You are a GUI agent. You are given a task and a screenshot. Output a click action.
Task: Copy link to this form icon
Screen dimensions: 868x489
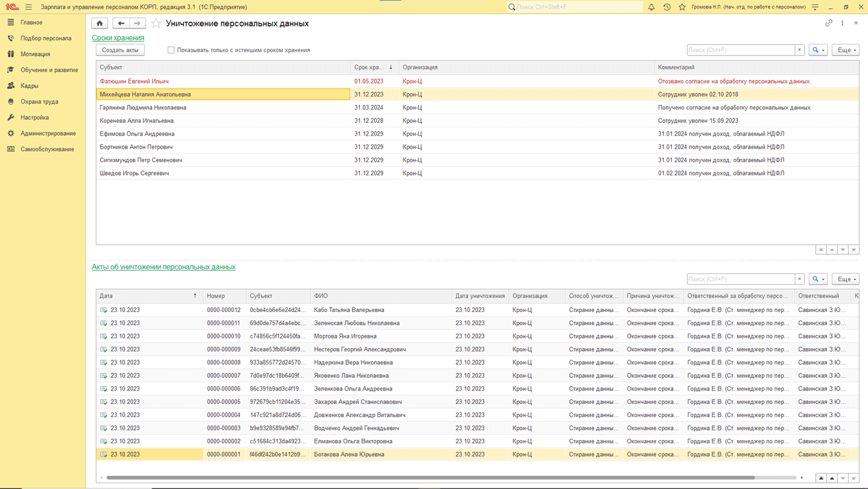pyautogui.click(x=829, y=23)
